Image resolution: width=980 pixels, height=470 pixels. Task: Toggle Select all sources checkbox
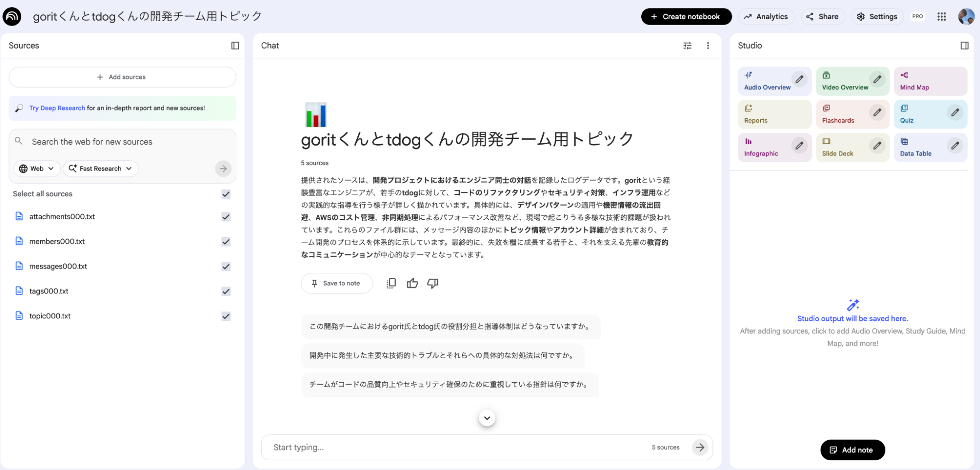coord(226,194)
